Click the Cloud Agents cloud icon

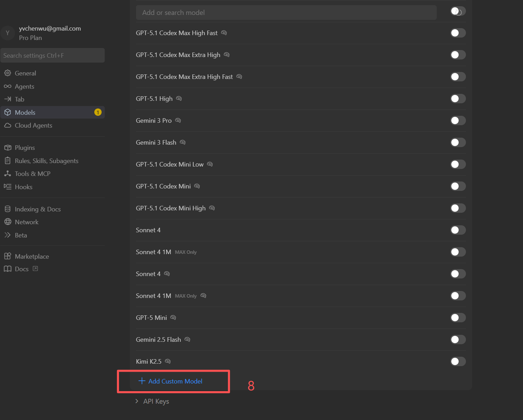point(8,125)
